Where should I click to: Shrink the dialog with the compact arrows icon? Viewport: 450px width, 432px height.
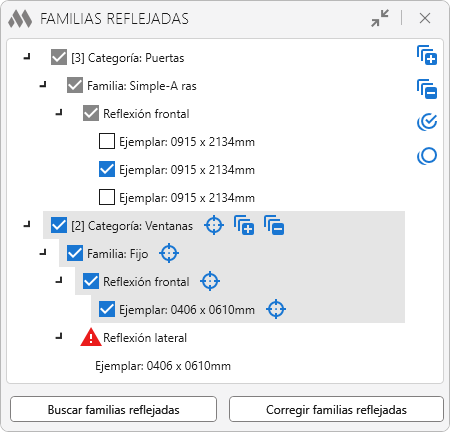click(x=380, y=18)
